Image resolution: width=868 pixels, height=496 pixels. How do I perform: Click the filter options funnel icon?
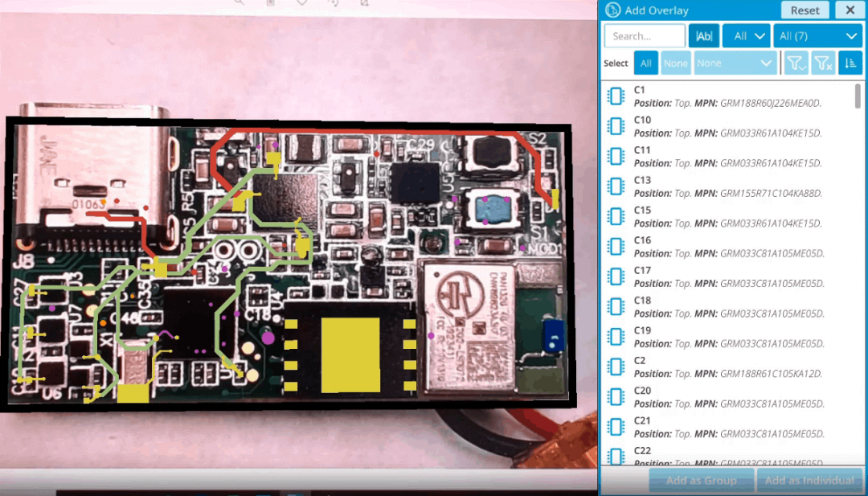[x=796, y=64]
